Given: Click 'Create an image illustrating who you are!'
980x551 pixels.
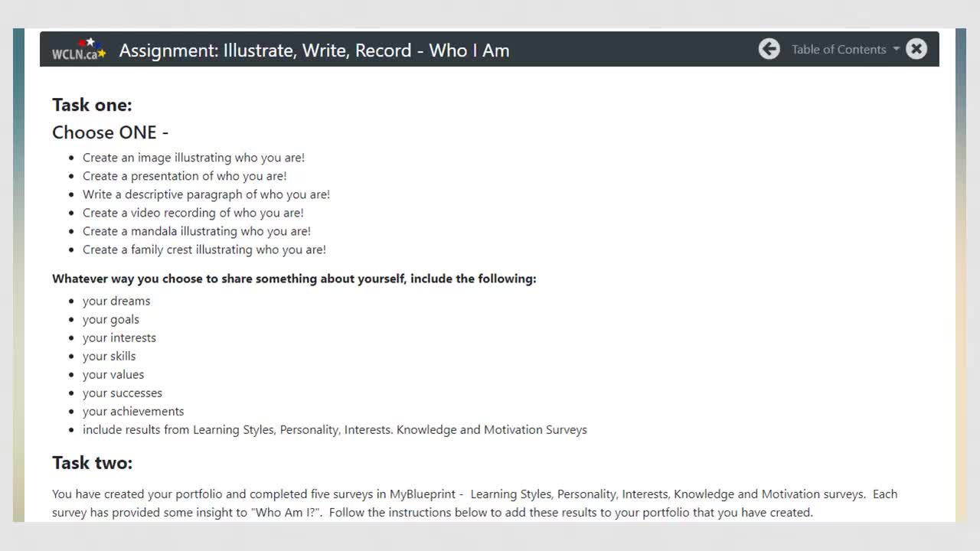Looking at the screenshot, I should [194, 158].
